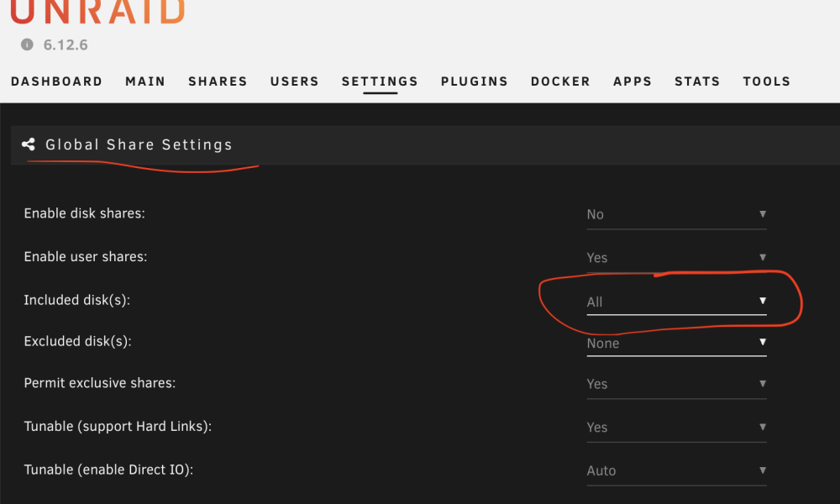The height and width of the screenshot is (504, 840).
Task: Open the Permit exclusive shares dropdown
Action: coord(676,385)
